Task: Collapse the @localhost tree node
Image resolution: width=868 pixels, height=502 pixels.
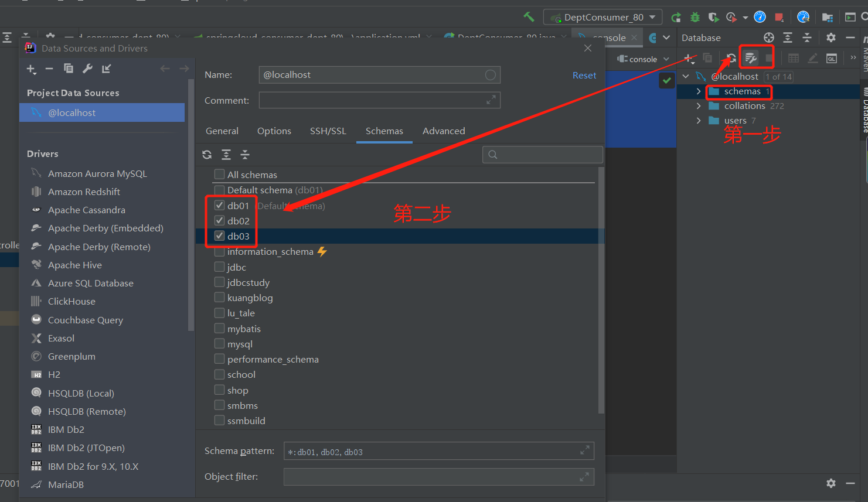Action: pyautogui.click(x=686, y=76)
